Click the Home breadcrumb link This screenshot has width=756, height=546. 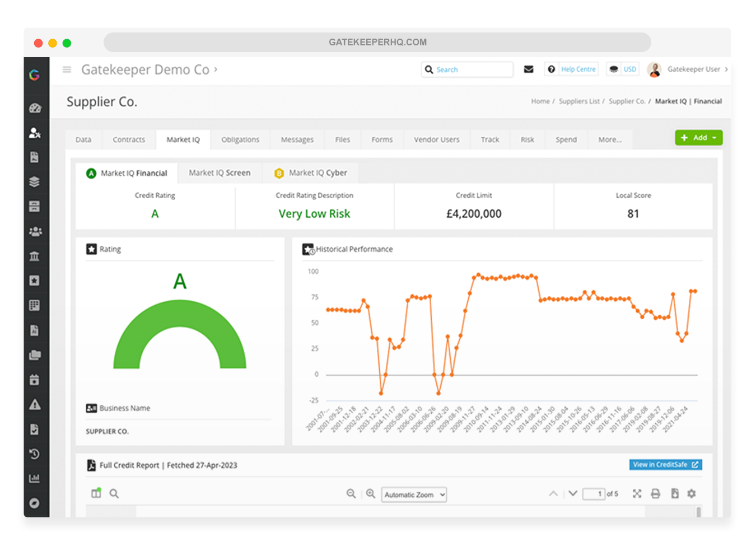coord(540,101)
